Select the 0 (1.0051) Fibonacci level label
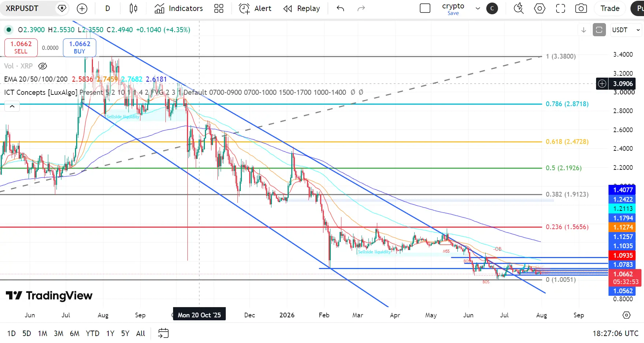Screen dimensions: 644x343 pos(561,280)
